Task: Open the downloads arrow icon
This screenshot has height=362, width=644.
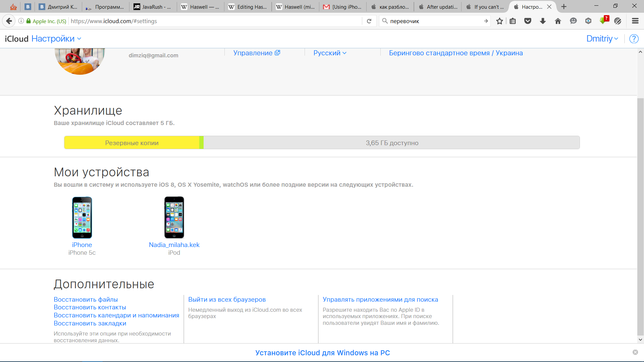Action: [543, 21]
